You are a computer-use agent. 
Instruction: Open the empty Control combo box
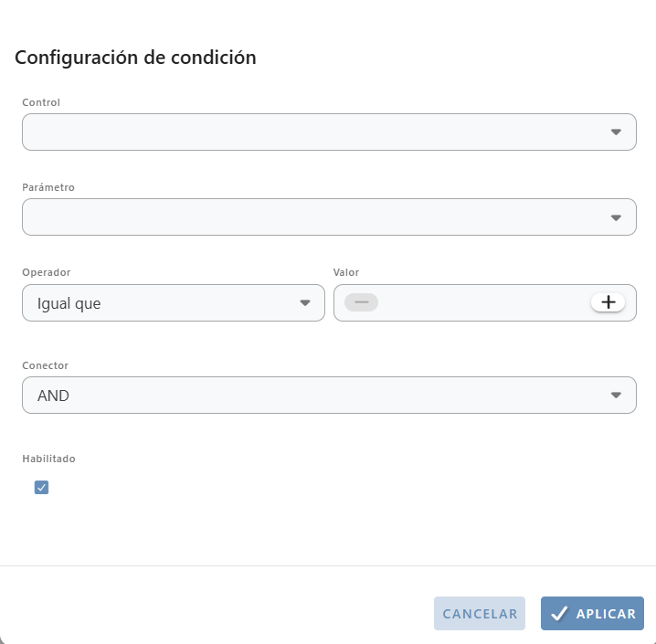tap(329, 132)
